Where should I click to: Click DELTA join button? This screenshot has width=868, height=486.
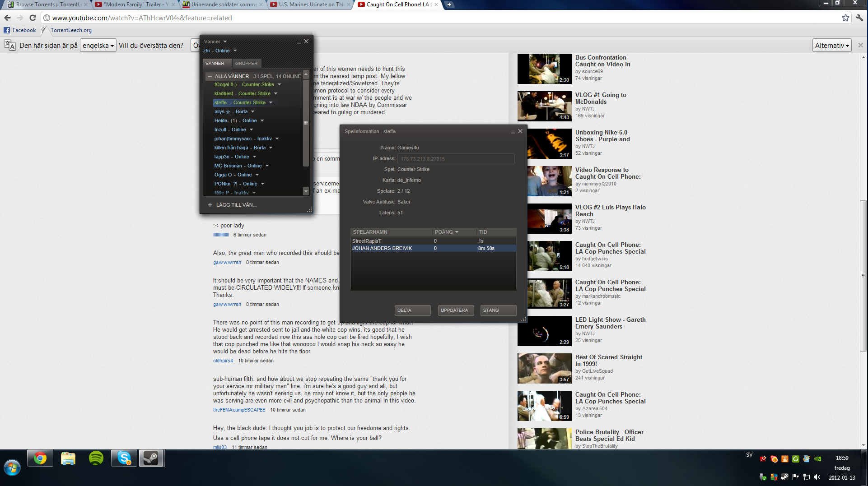click(412, 310)
